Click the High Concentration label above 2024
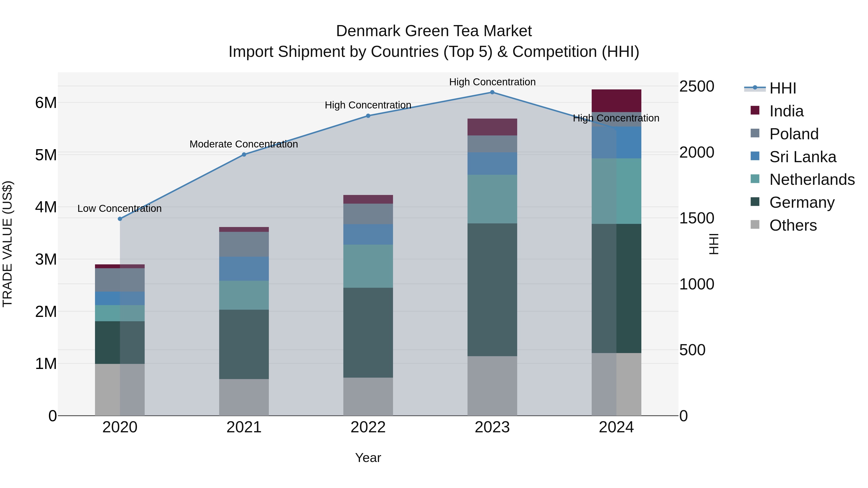 [616, 118]
